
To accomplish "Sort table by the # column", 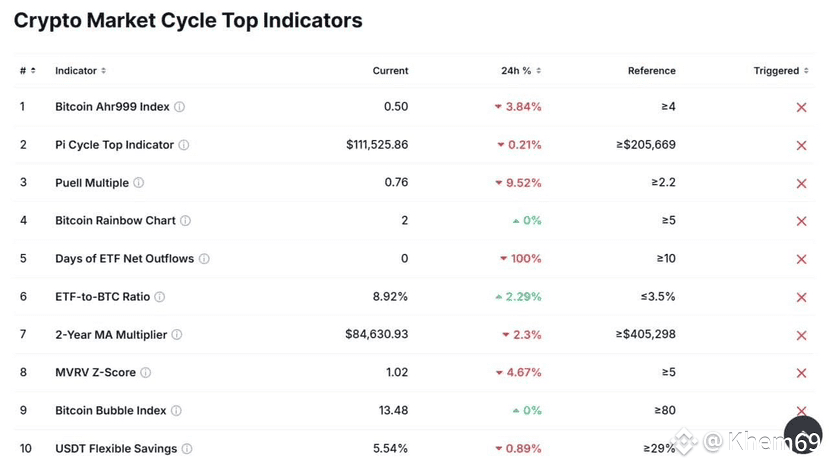I will [x=28, y=71].
